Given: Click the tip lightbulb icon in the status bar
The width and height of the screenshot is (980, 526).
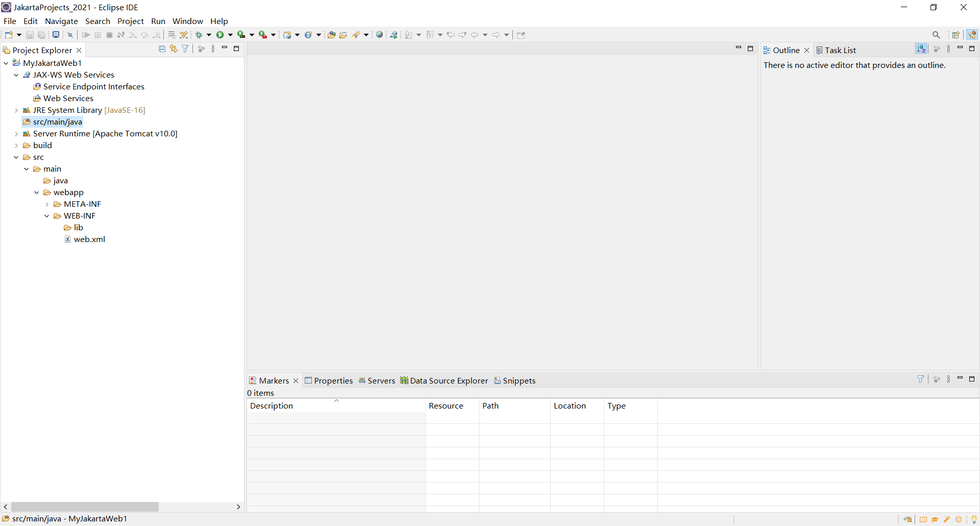Looking at the screenshot, I should coord(974,519).
